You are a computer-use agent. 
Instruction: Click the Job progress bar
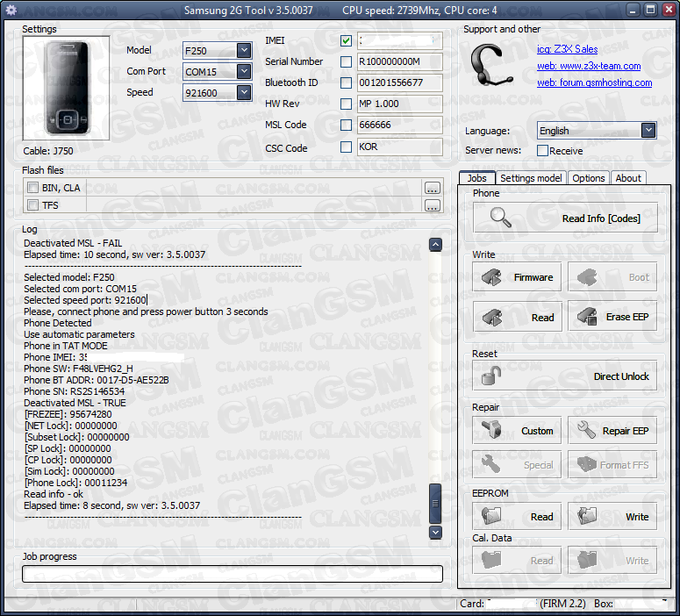point(233,574)
